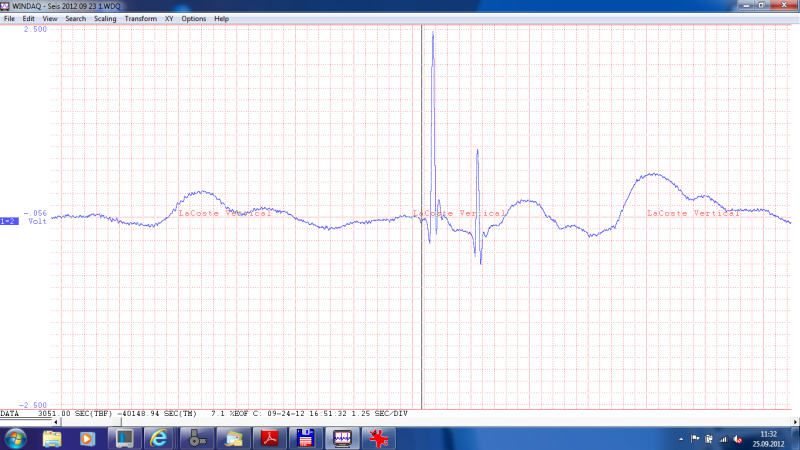Viewport: 800px width, 450px height.
Task: Open the photo folder taskbar application
Action: (x=233, y=439)
